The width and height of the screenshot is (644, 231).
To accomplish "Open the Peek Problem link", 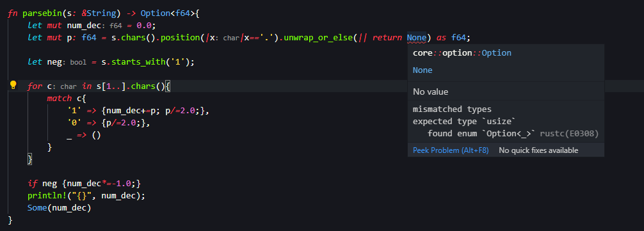I will click(x=451, y=150).
